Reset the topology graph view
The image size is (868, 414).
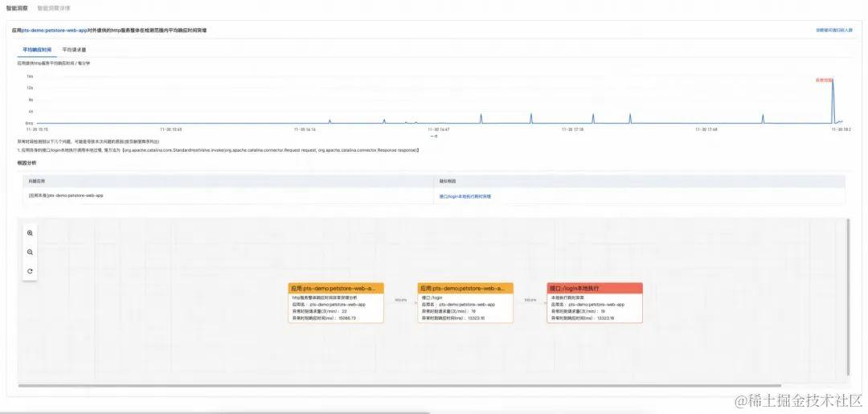click(x=30, y=271)
